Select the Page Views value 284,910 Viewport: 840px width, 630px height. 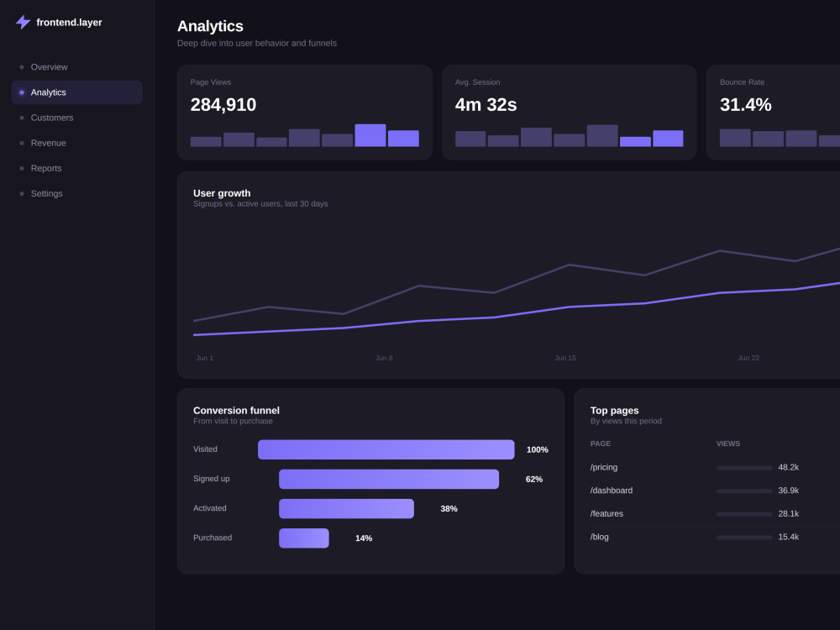[x=223, y=104]
